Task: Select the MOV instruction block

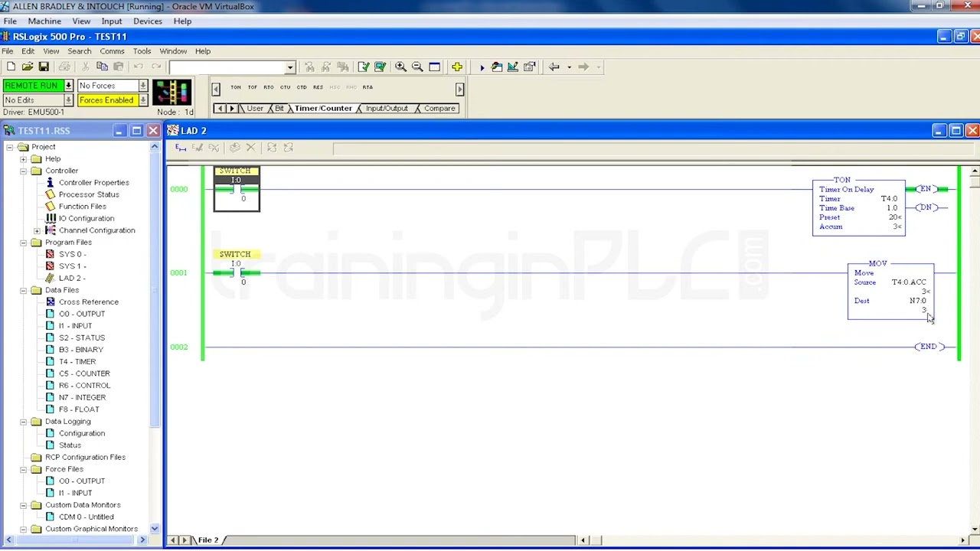Action: tap(890, 292)
